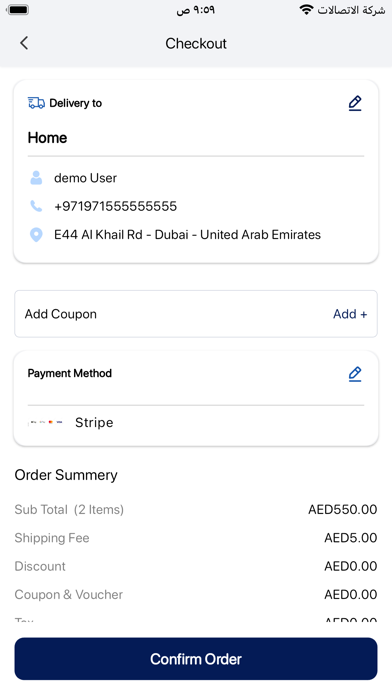This screenshot has height=696, width=392.
Task: Confirm the order
Action: tap(196, 659)
